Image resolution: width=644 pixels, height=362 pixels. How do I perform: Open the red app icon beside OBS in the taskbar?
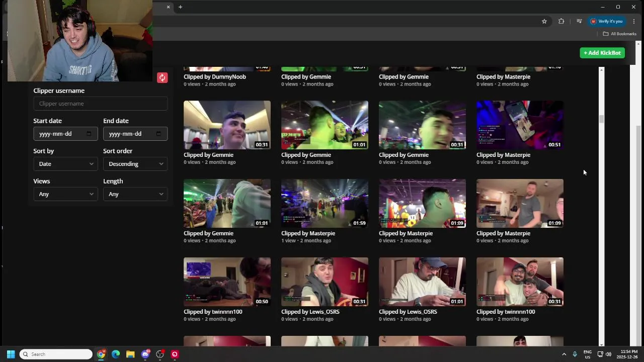(x=175, y=354)
